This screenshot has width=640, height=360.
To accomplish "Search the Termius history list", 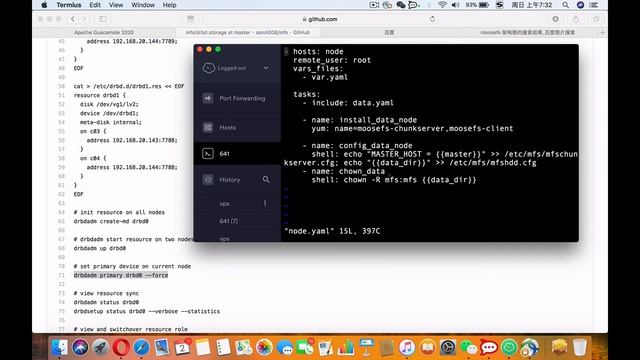I will pos(266,179).
